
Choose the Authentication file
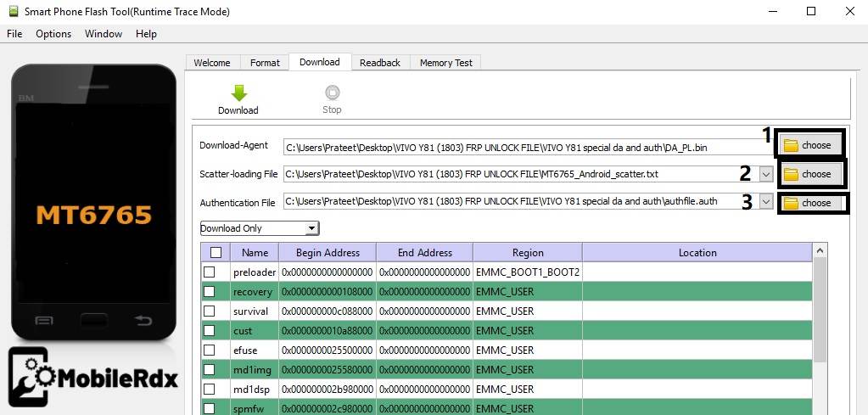[811, 203]
